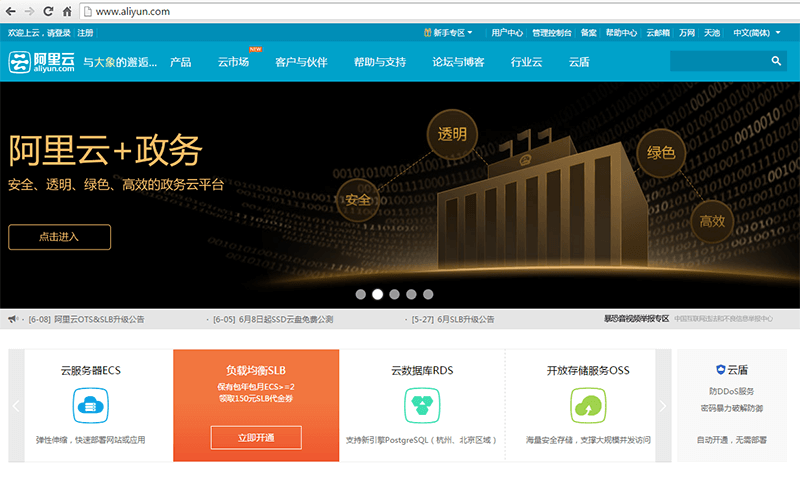Click the 自动开通，无需部署 text

tap(731, 440)
